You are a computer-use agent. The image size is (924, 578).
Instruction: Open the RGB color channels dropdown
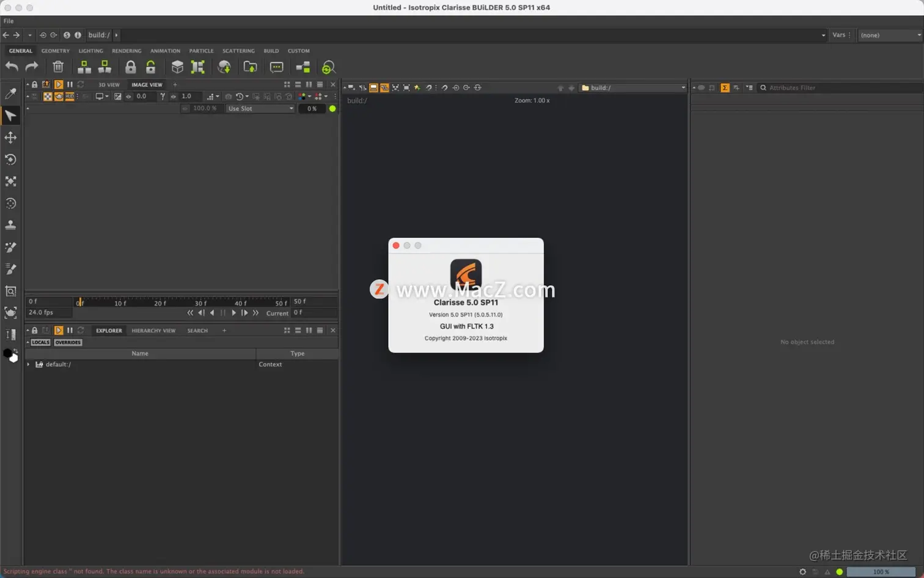(306, 97)
